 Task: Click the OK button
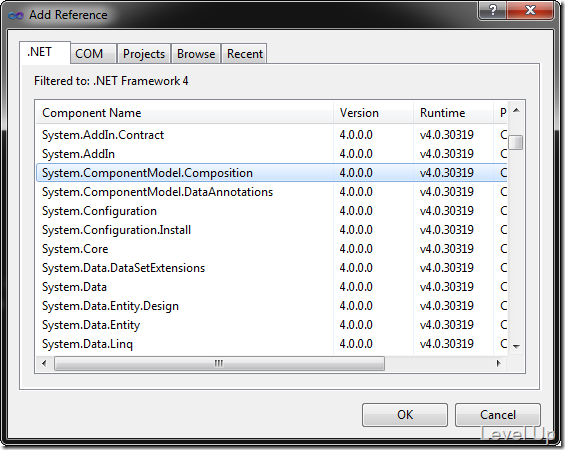(405, 415)
